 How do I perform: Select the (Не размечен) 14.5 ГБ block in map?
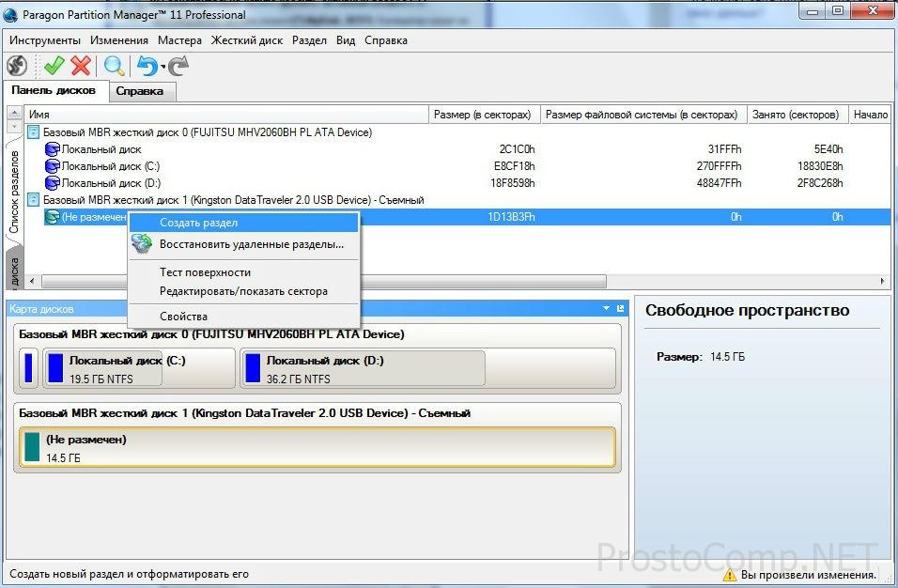[x=317, y=447]
